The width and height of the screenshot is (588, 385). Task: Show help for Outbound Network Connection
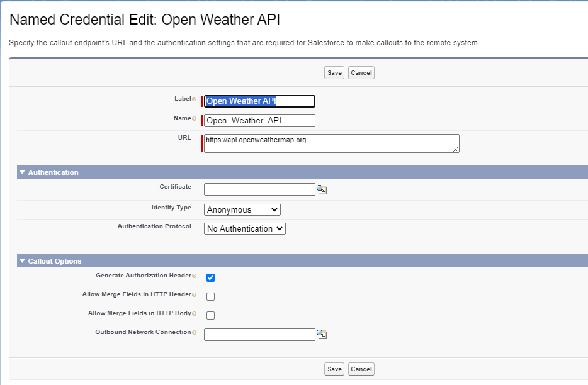[x=195, y=333]
